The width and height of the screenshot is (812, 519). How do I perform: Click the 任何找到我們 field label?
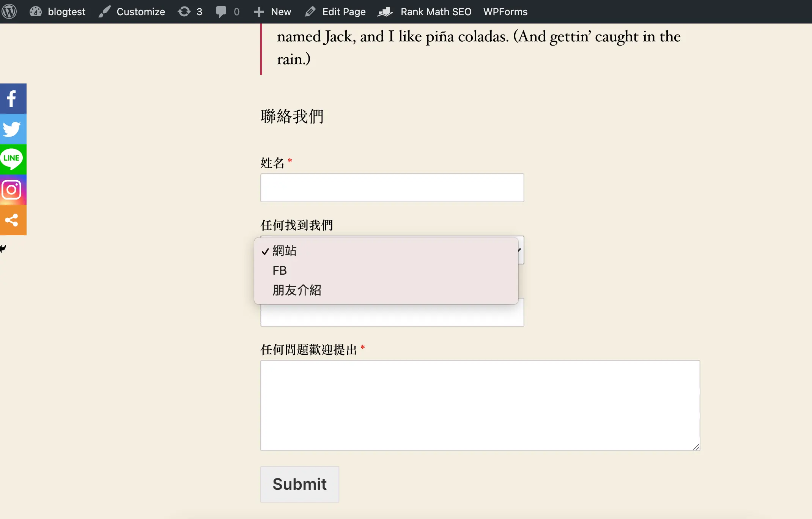tap(297, 225)
